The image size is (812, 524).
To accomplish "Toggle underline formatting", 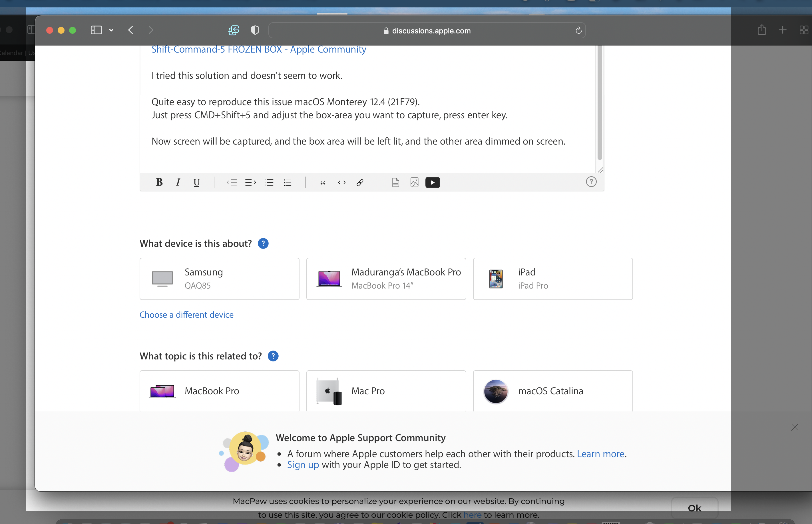I will point(196,183).
